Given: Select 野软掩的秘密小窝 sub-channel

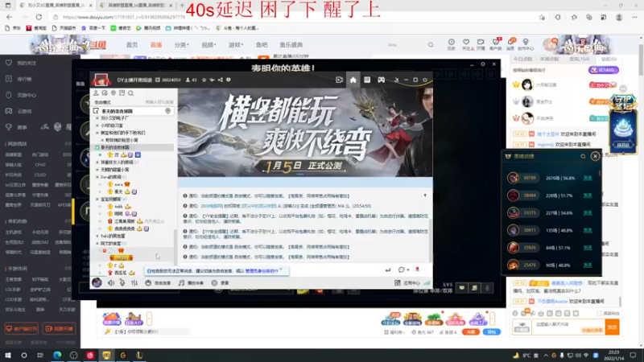Looking at the screenshot, I should click(122, 140).
